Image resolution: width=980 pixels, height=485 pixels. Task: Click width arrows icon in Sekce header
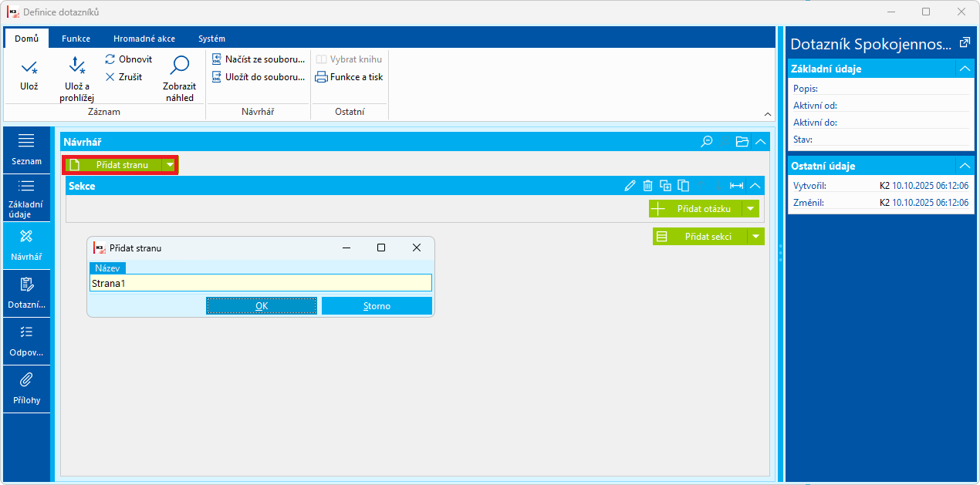(x=737, y=186)
